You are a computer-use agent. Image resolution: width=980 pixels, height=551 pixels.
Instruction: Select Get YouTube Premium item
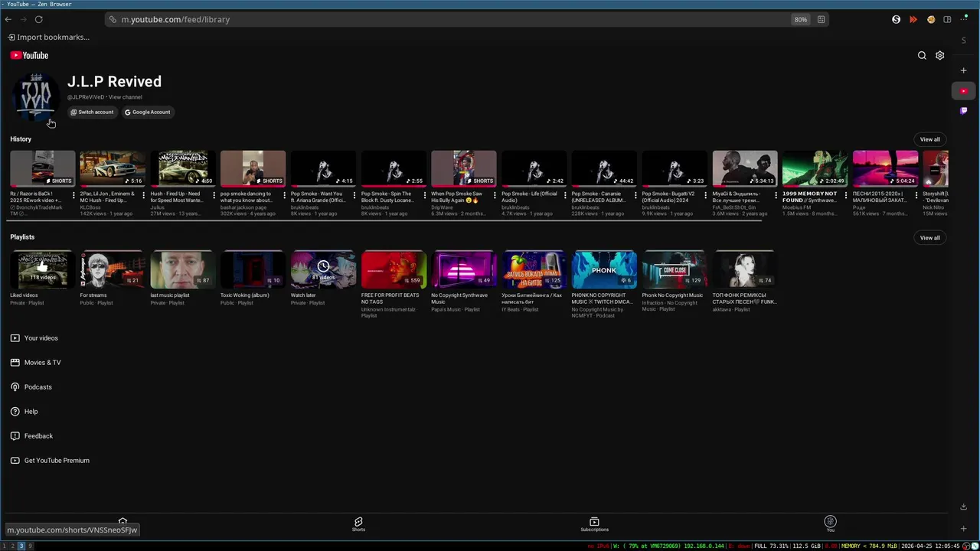point(51,460)
